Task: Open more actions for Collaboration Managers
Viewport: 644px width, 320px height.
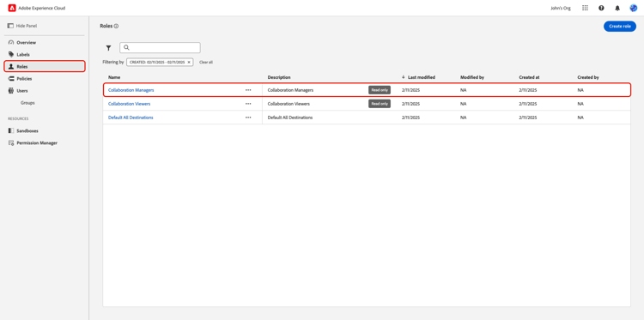Action: pos(248,90)
